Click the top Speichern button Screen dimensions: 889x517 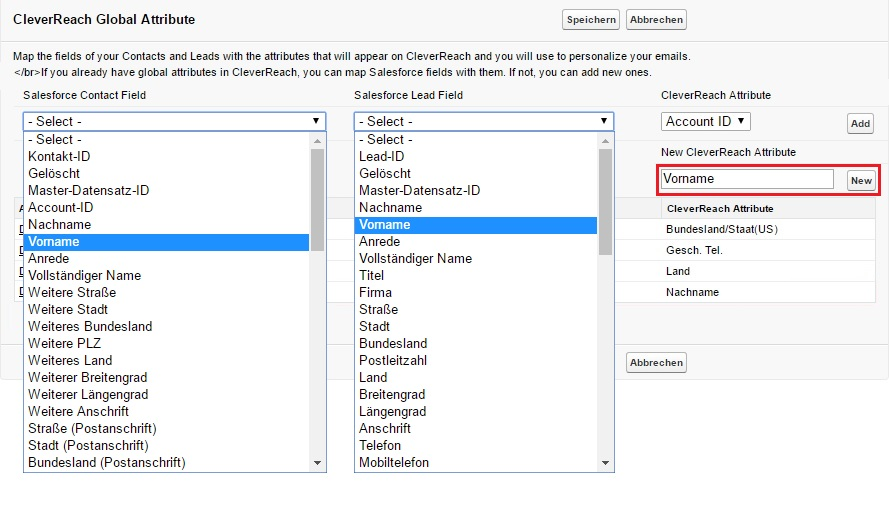coord(591,20)
